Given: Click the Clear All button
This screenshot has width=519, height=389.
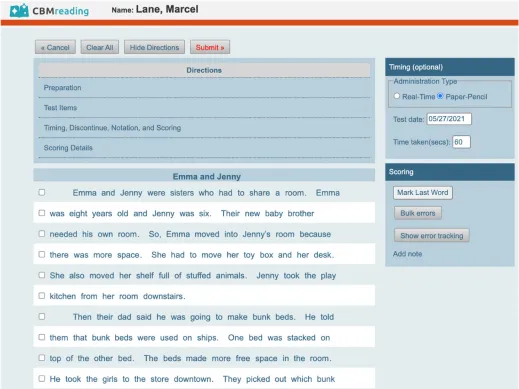Looking at the screenshot, I should tap(100, 47).
